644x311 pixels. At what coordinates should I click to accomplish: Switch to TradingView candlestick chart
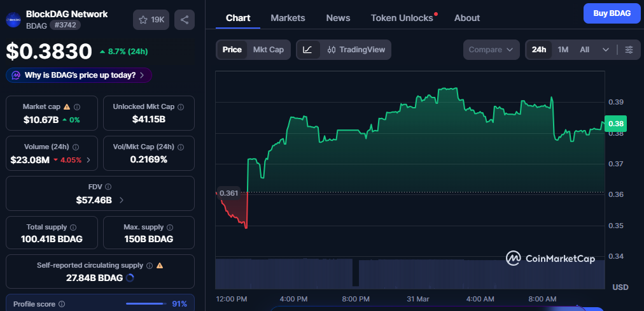pyautogui.click(x=356, y=50)
